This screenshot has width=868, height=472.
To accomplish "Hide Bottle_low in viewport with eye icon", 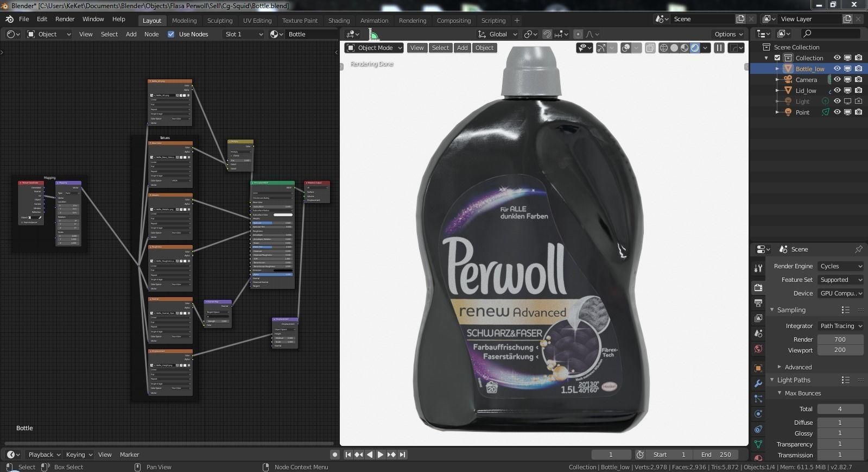I will tap(837, 69).
